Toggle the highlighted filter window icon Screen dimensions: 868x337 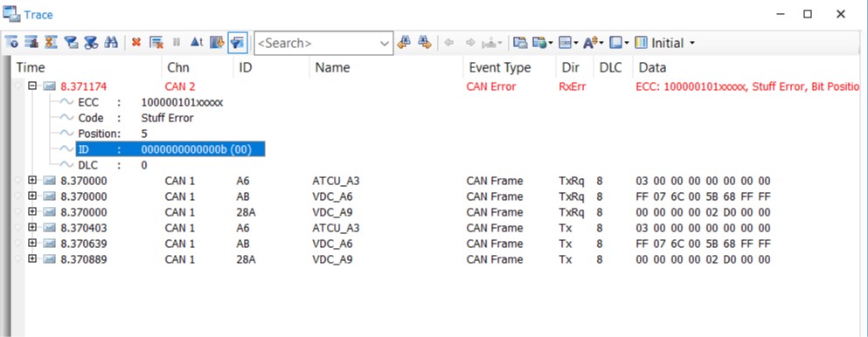point(238,43)
